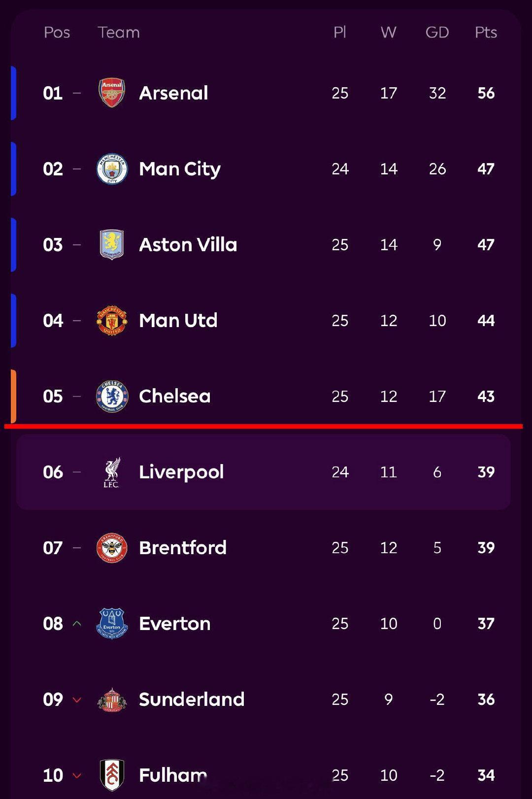Click the Pl column header
This screenshot has height=799, width=532.
click(340, 33)
